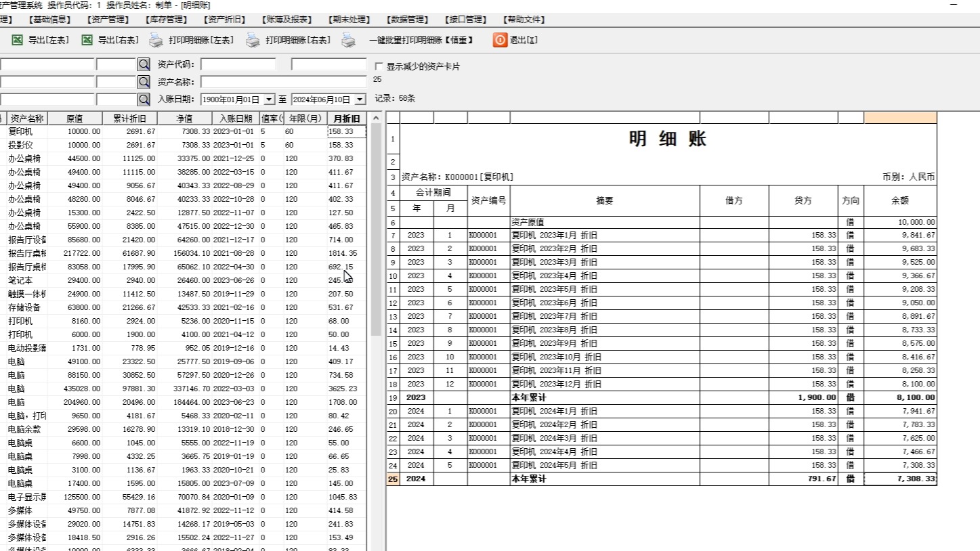This screenshot has height=551, width=980.
Task: Click printer icon for 打印明细账[左表]
Action: tap(156, 41)
